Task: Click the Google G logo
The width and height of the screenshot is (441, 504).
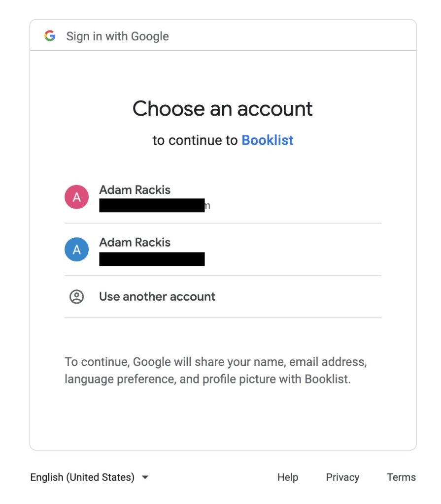Action: pyautogui.click(x=50, y=36)
